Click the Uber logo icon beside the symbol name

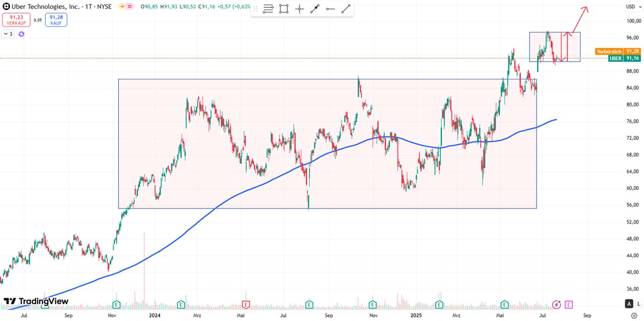tap(6, 7)
